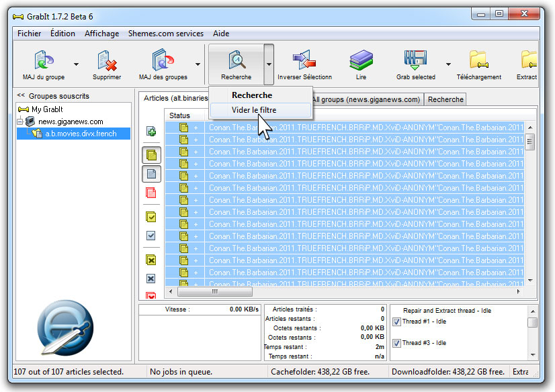Click the yellow X unmark-articles icon
This screenshot has height=392, width=555.
coord(151,260)
